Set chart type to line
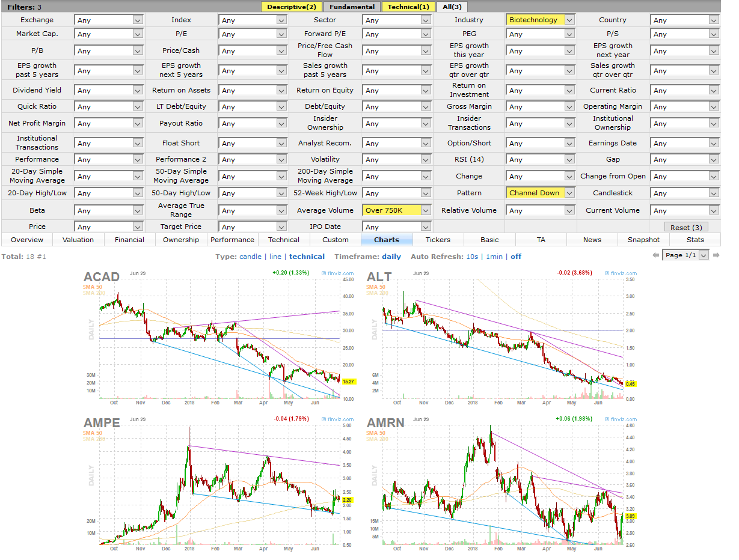 point(275,257)
